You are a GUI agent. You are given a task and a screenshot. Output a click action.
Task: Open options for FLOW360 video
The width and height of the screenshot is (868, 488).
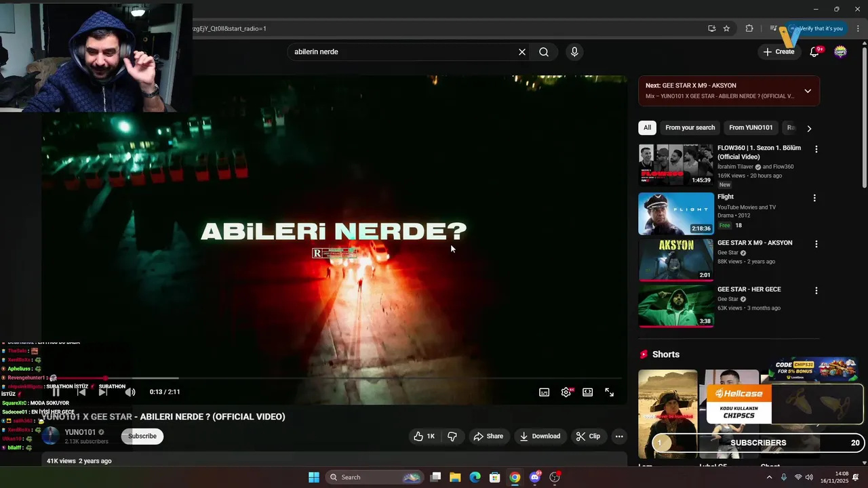[x=816, y=149]
